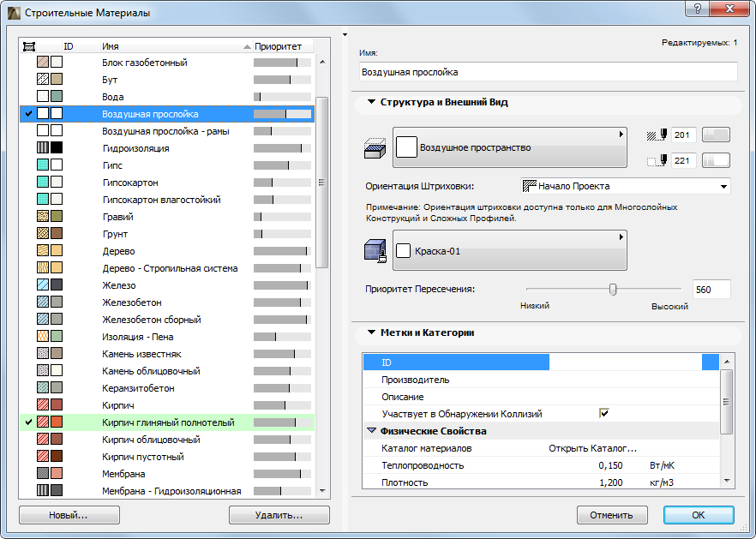
Task: Sort list by Имя column header
Action: [177, 46]
